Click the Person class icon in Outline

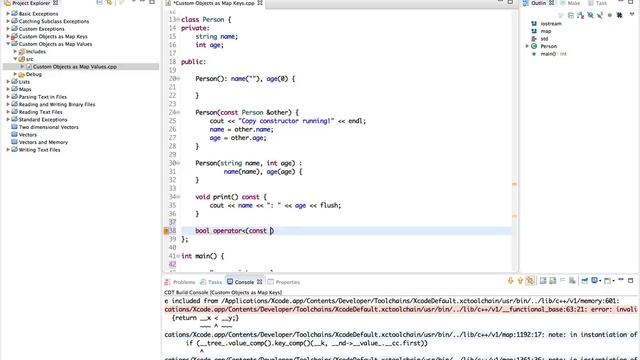coord(534,46)
